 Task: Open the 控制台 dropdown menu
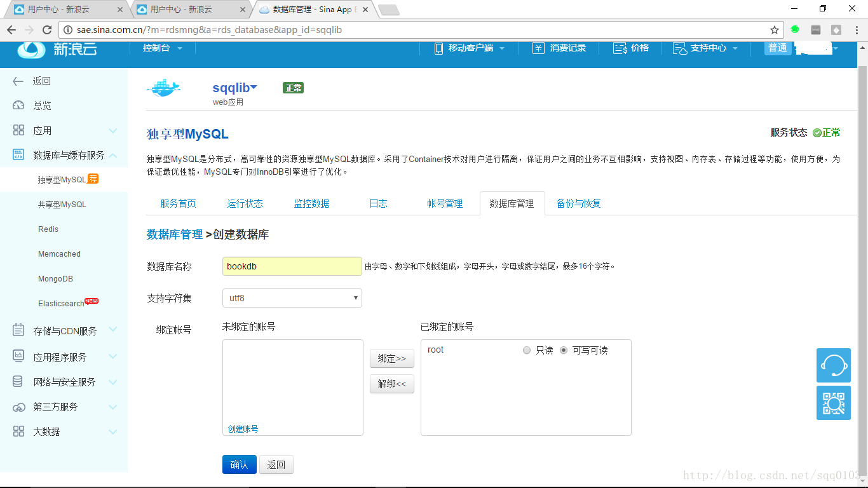[x=162, y=48]
